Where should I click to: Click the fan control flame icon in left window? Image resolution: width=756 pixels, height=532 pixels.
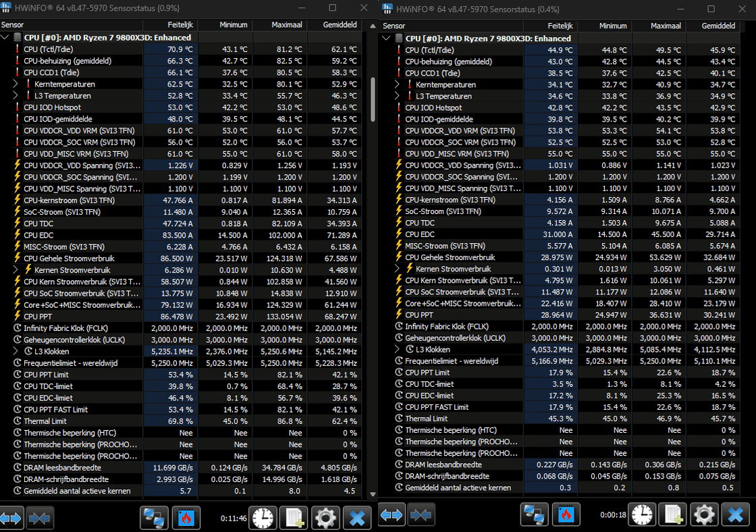click(186, 518)
